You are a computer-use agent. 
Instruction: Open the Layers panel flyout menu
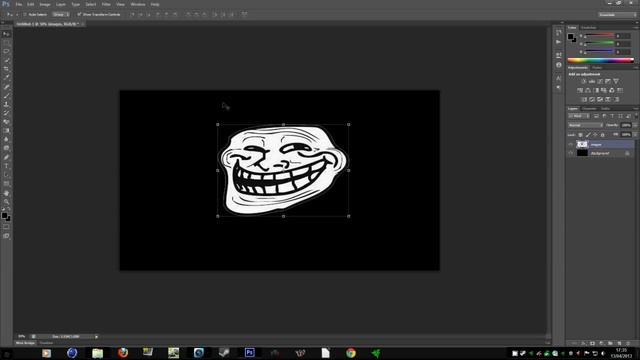[636, 109]
